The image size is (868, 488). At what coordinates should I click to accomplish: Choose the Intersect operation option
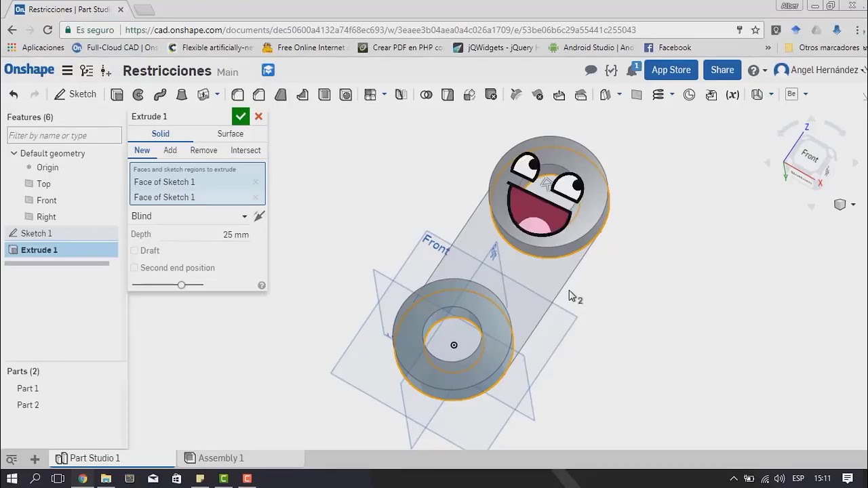245,150
